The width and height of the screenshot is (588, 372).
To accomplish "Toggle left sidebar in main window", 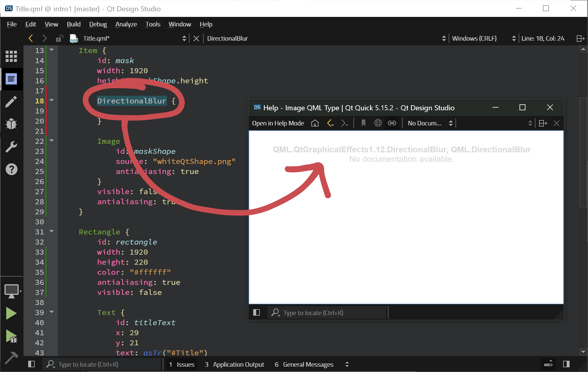I will (x=31, y=364).
